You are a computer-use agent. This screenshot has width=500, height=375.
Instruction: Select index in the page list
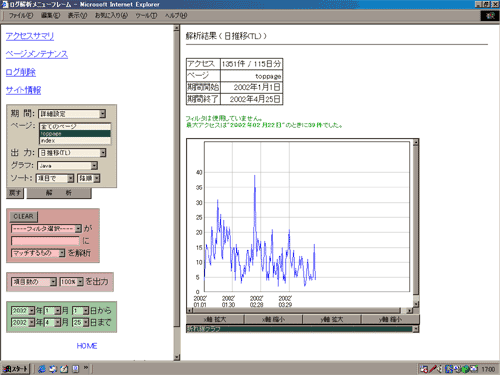coord(75,141)
